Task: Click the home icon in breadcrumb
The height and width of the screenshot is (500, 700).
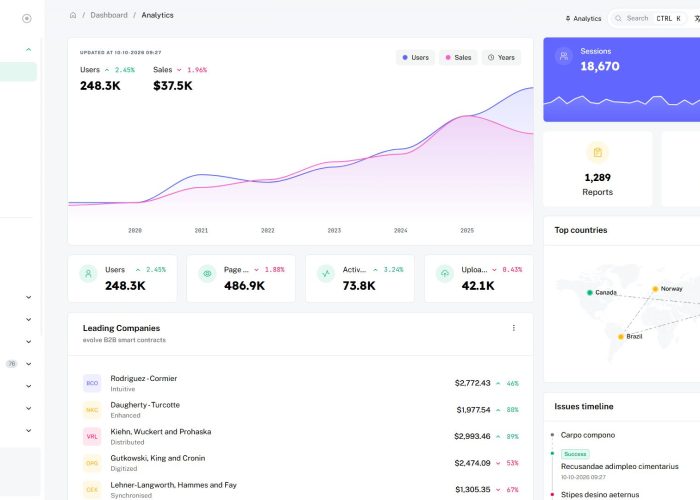Action: pos(73,15)
